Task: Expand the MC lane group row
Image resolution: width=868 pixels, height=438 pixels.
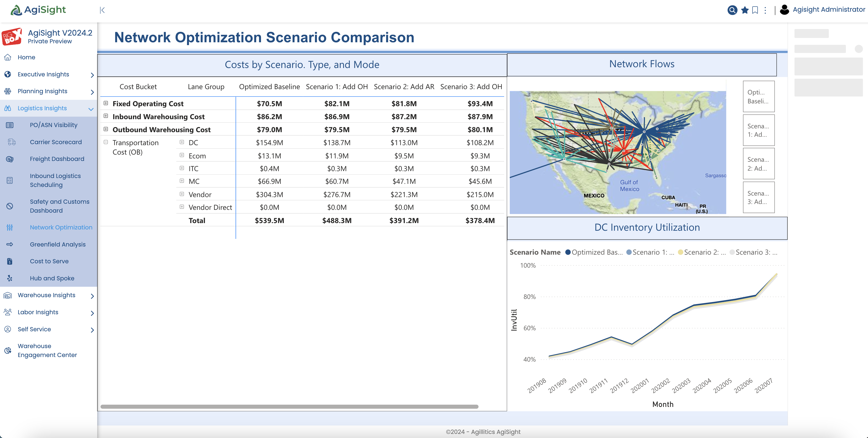Action: (x=182, y=181)
